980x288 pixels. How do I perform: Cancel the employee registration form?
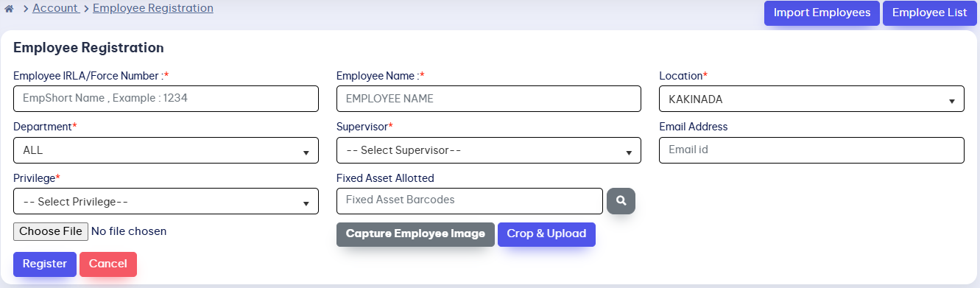(x=108, y=264)
